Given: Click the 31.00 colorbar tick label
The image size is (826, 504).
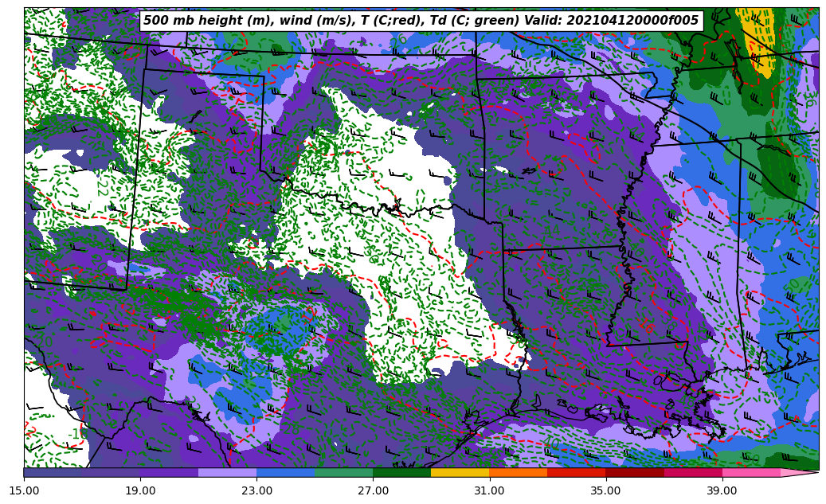Looking at the screenshot, I should [489, 490].
